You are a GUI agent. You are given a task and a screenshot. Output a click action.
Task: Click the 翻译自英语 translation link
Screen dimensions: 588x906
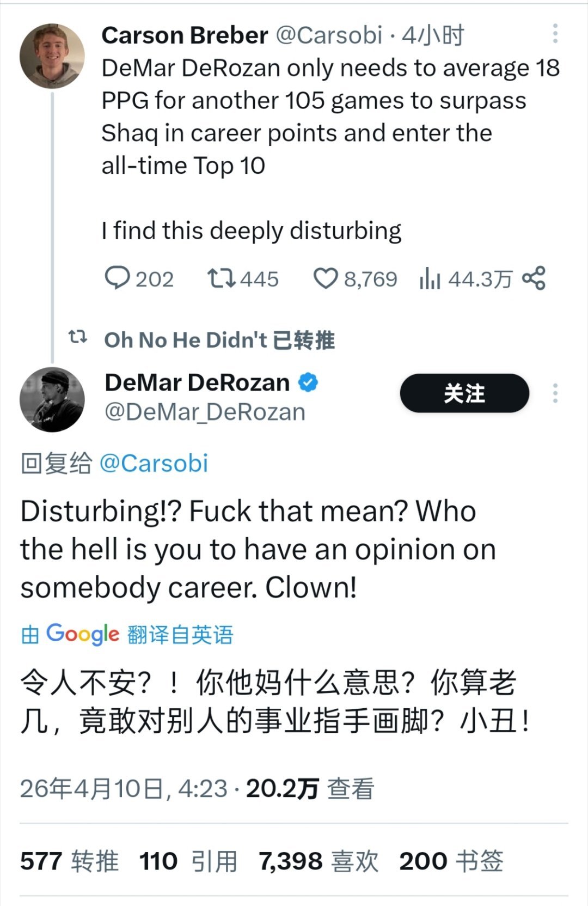(180, 633)
